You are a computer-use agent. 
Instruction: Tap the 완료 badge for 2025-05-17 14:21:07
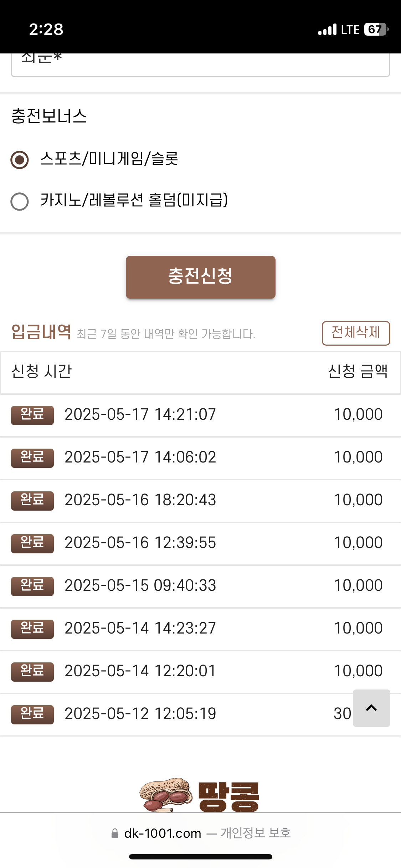(x=32, y=415)
